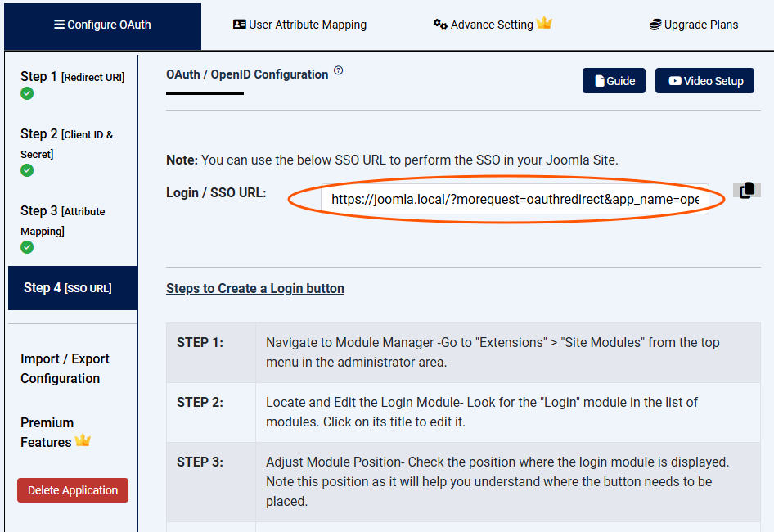The image size is (774, 532).
Task: Open the Configure OAuth tab
Action: click(x=102, y=25)
